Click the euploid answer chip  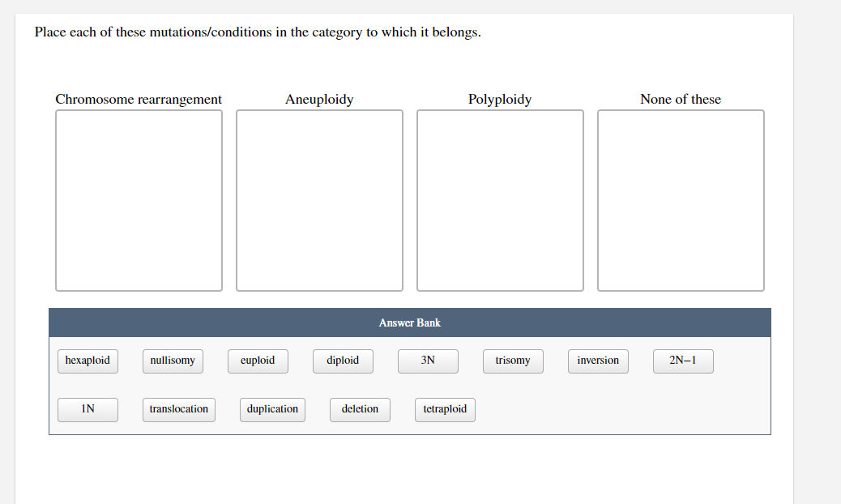pos(258,361)
